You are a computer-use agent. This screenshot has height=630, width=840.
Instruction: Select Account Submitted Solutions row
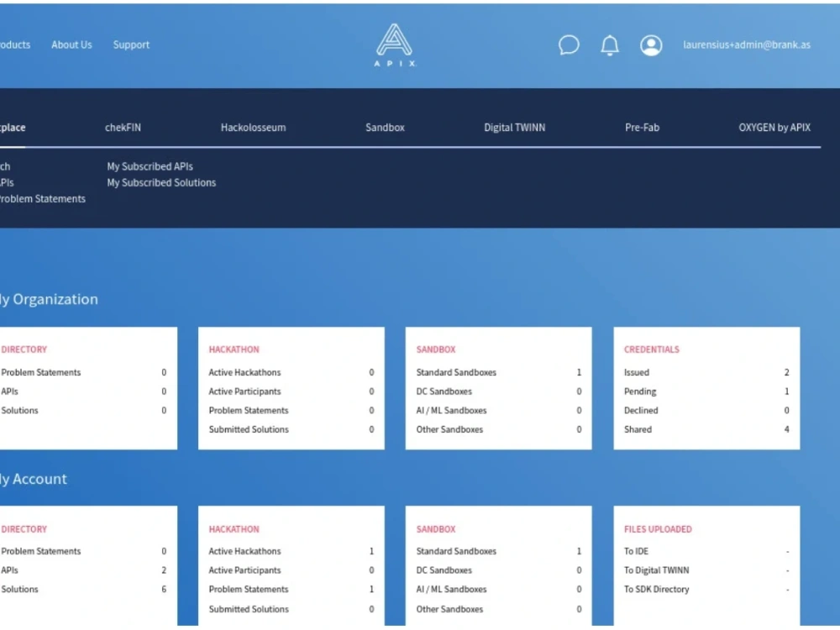click(291, 609)
